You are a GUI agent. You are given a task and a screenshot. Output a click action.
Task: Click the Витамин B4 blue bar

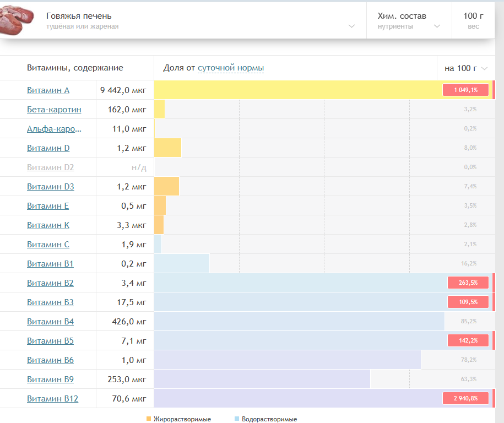pos(299,321)
